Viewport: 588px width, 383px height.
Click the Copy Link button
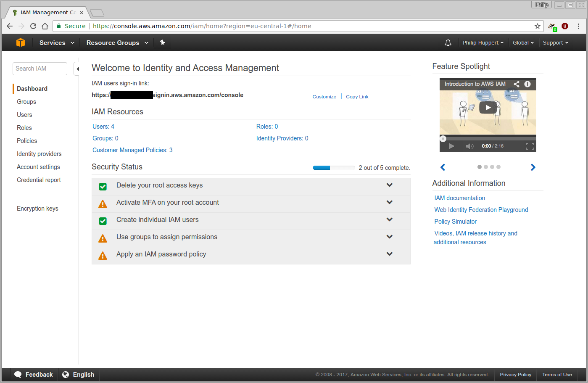[x=357, y=97]
